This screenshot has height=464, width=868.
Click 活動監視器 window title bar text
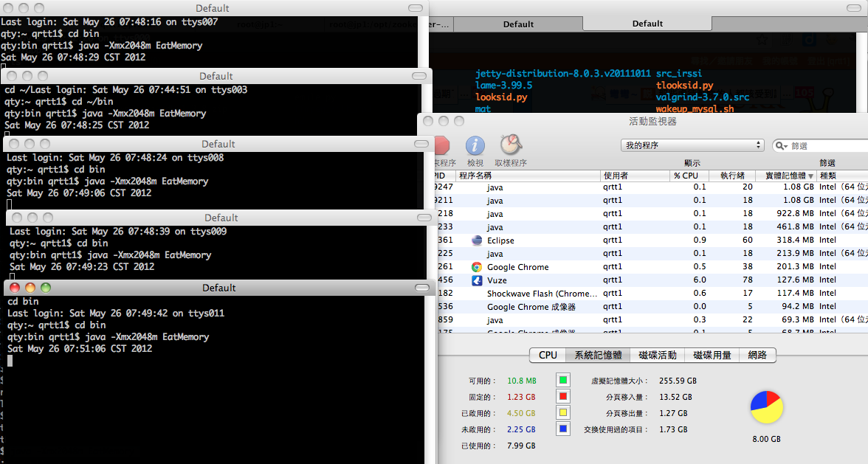pyautogui.click(x=652, y=121)
